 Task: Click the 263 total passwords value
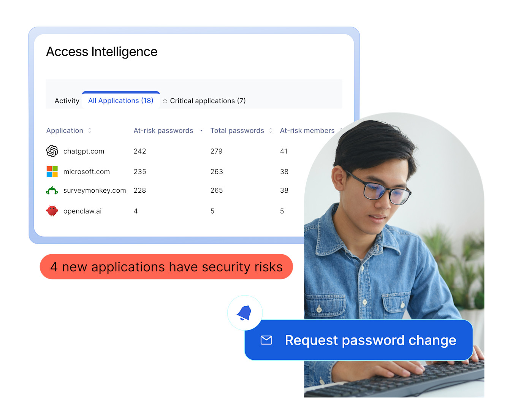(x=217, y=172)
